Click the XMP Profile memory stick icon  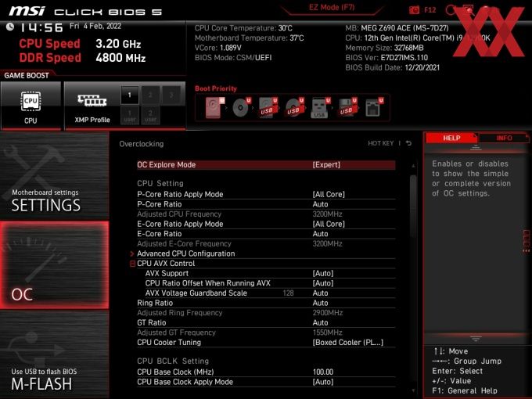pos(92,100)
